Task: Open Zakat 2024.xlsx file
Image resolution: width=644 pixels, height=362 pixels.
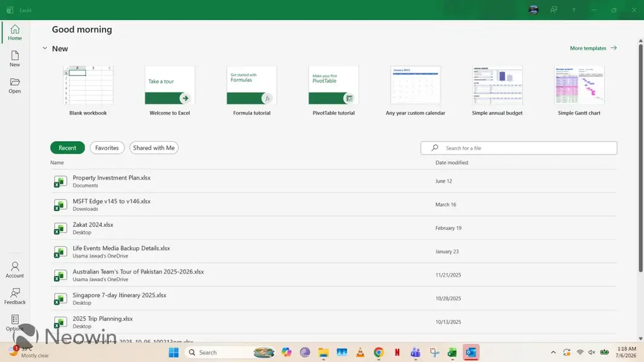Action: (x=333, y=228)
